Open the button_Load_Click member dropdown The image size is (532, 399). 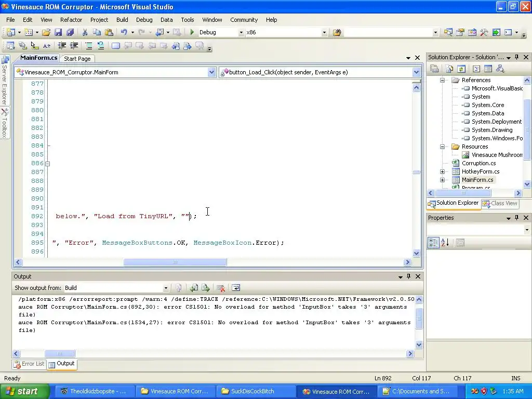pos(416,72)
